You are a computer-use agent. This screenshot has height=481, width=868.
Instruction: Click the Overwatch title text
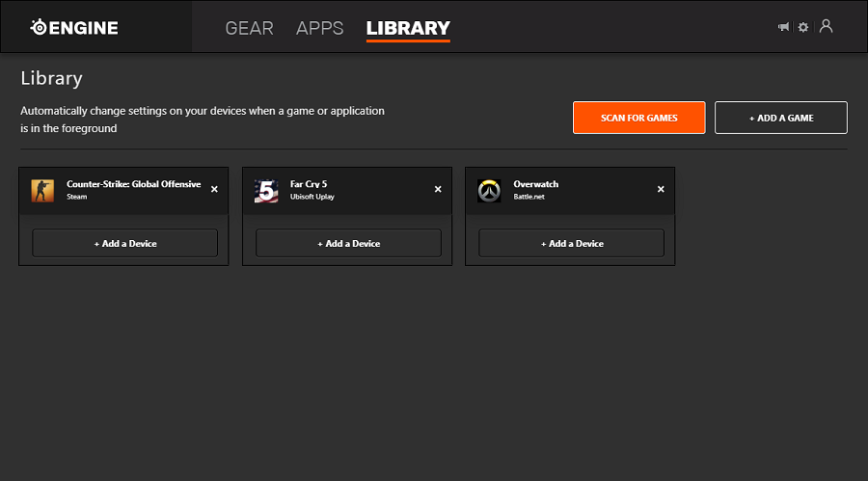click(536, 184)
